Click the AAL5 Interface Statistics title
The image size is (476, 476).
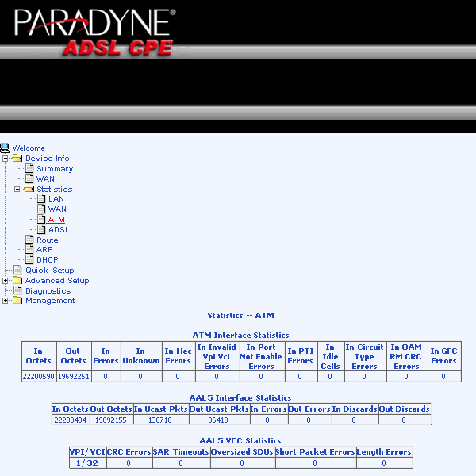point(240,397)
